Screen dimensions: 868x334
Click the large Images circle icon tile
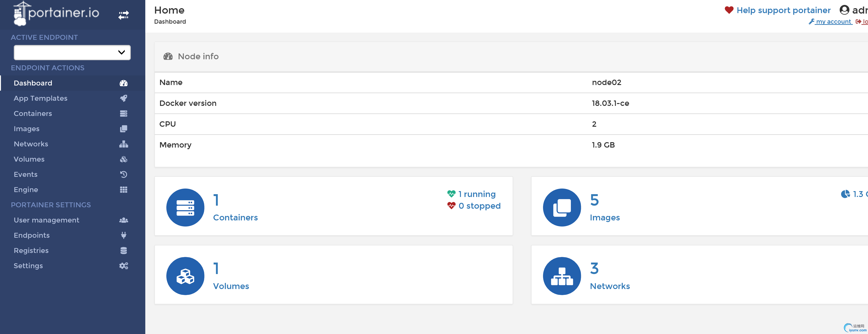coord(561,208)
